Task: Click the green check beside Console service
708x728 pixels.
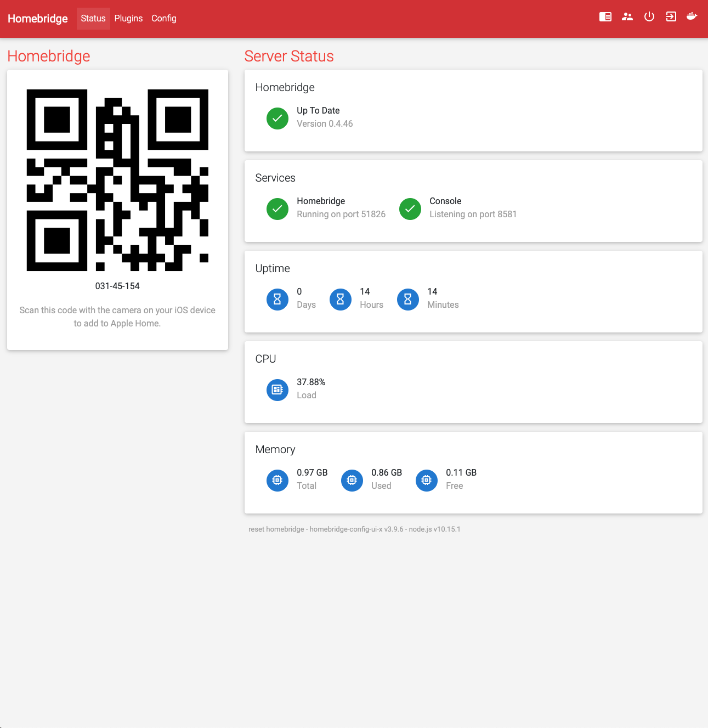Action: tap(410, 209)
